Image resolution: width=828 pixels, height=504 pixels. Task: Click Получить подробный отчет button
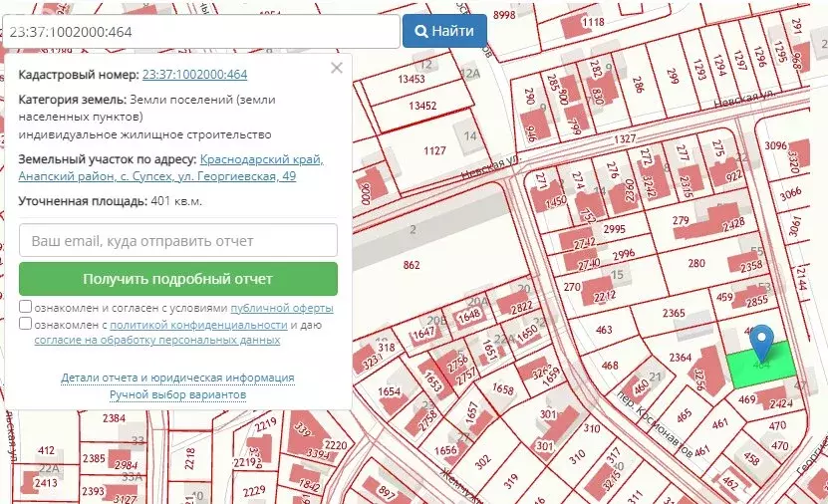[178, 279]
